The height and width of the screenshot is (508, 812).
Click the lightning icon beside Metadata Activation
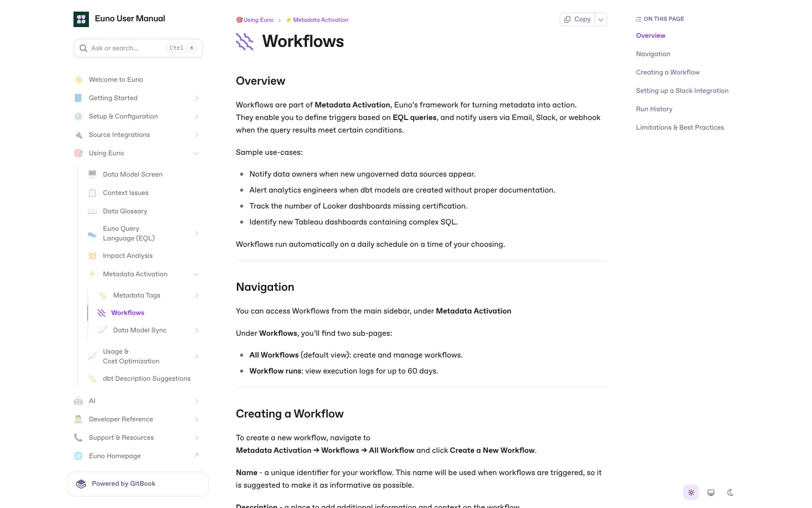tap(92, 274)
